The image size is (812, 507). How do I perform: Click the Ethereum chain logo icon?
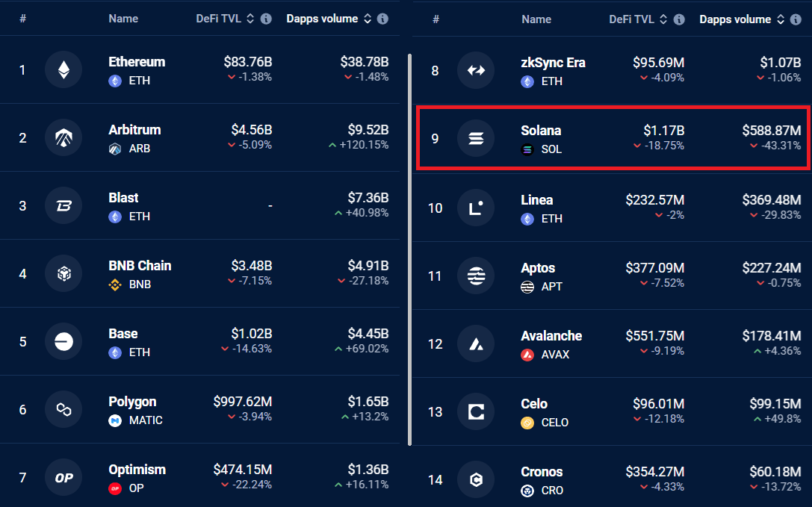pos(63,70)
